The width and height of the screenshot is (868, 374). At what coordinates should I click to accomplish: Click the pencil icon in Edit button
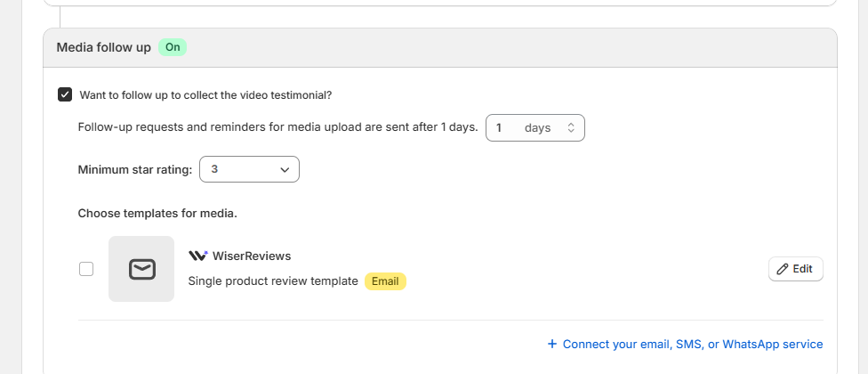click(783, 269)
